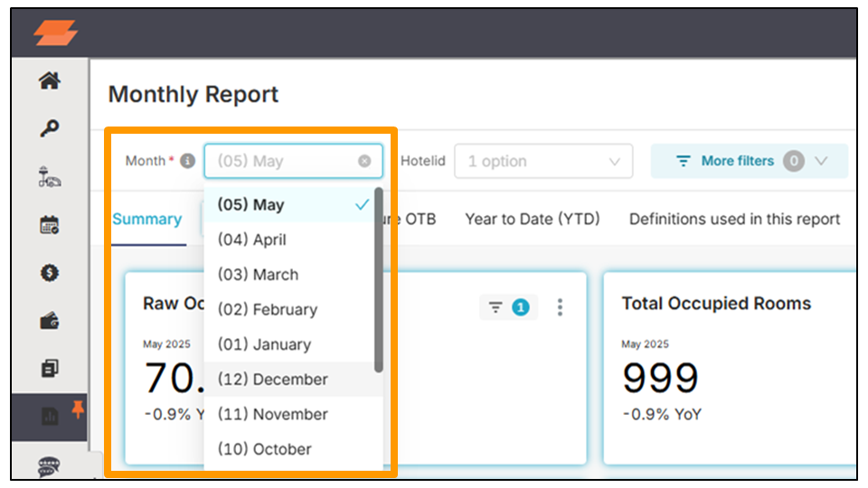Open the chat bubbles icon in sidebar

point(49,466)
